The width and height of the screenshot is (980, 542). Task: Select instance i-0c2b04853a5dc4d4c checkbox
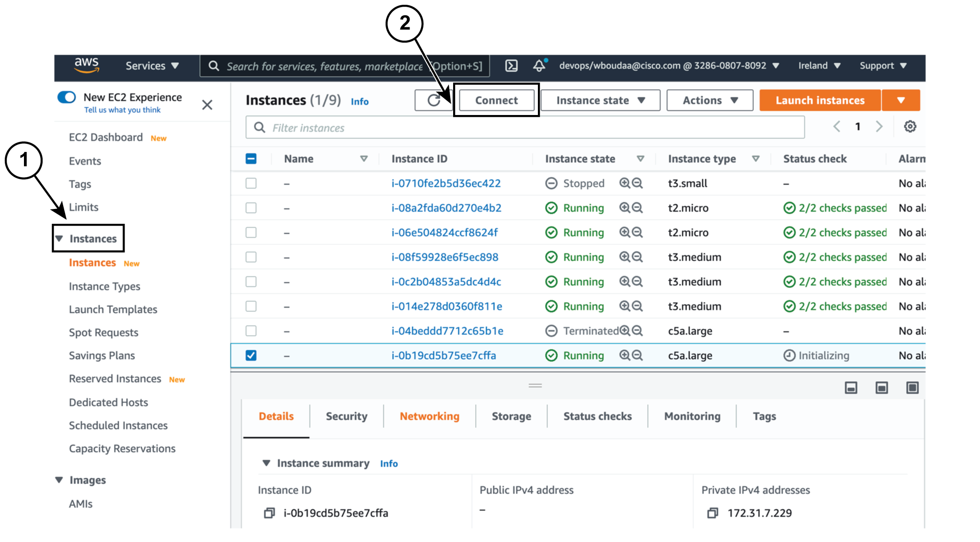tap(251, 281)
